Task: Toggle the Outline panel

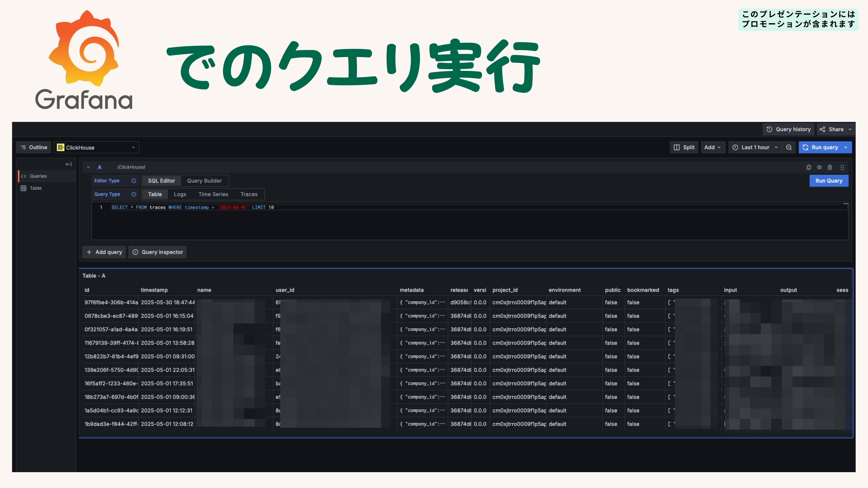Action: pos(34,147)
